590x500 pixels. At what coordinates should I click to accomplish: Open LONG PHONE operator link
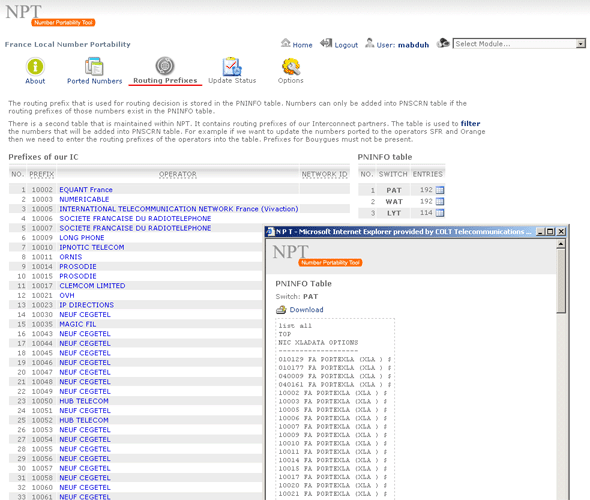click(82, 238)
